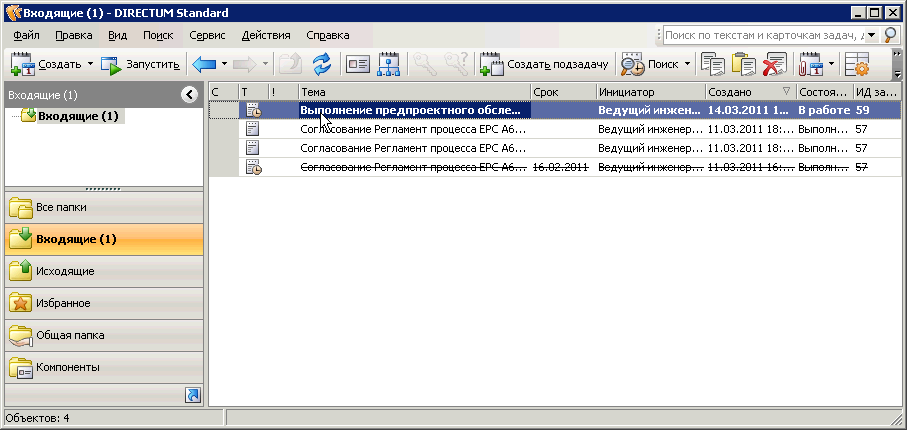Screen dimensions: 907x430
Task: Go back with the blue left arrow
Action: (x=203, y=64)
